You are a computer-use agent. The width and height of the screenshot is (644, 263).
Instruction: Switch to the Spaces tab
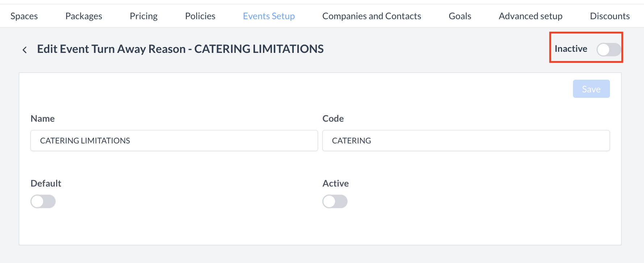[24, 16]
